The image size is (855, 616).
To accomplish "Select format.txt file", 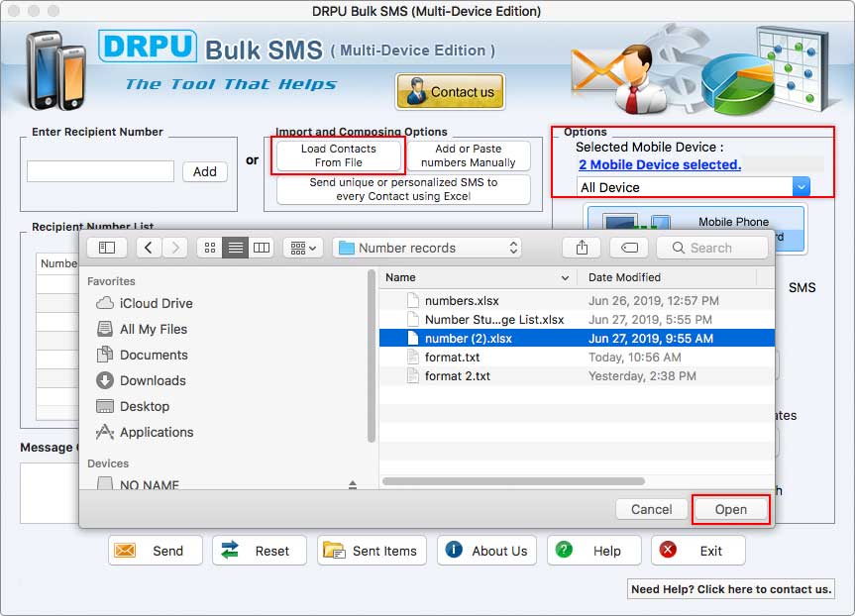I will (x=577, y=358).
